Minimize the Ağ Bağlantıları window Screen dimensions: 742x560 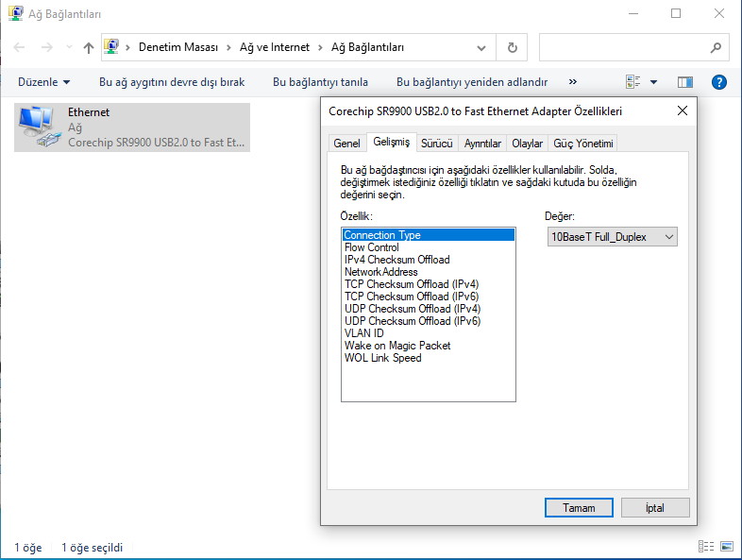[x=633, y=14]
